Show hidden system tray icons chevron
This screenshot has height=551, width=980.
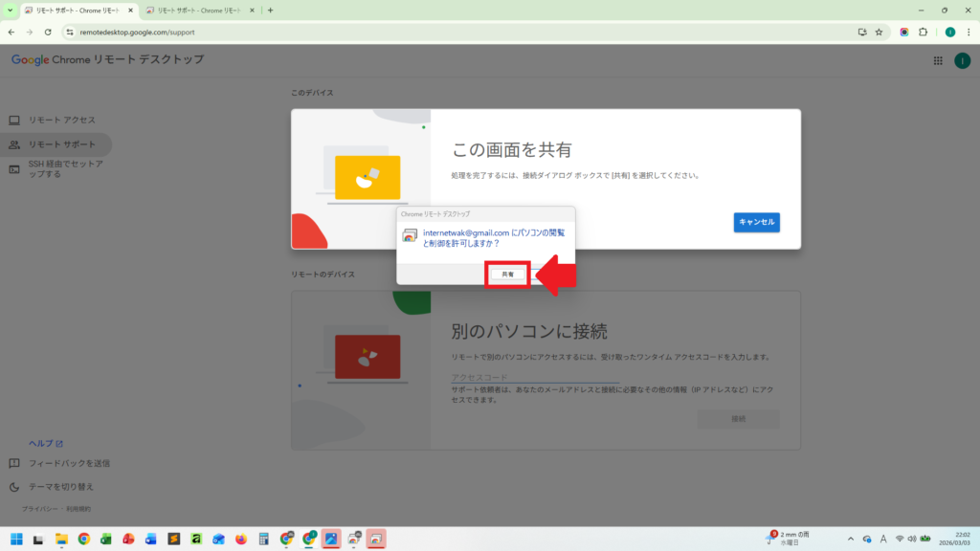(849, 539)
